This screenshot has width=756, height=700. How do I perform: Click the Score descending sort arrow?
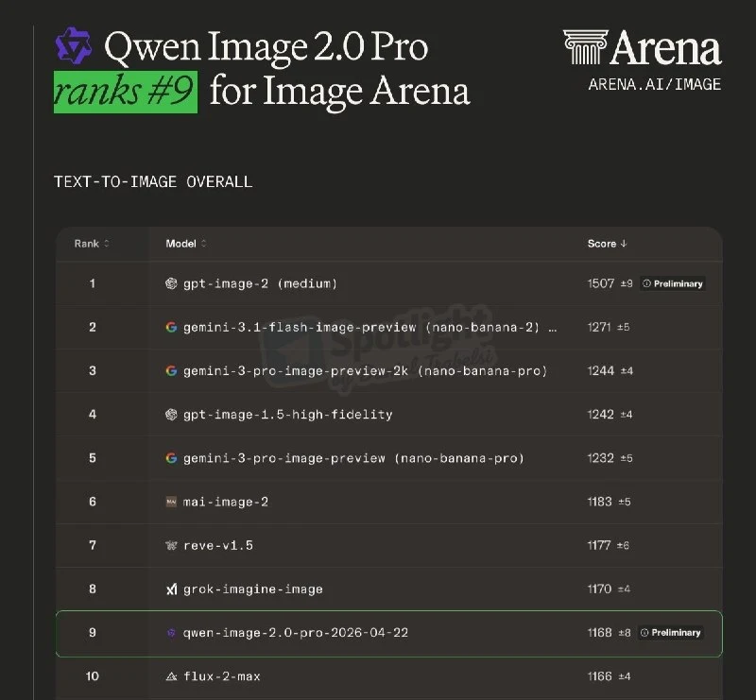click(x=624, y=244)
